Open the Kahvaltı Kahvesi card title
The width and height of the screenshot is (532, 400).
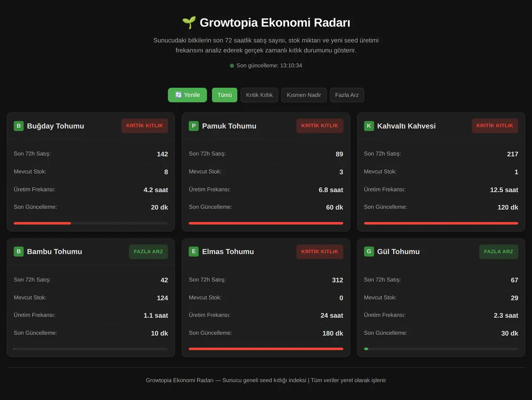click(407, 126)
